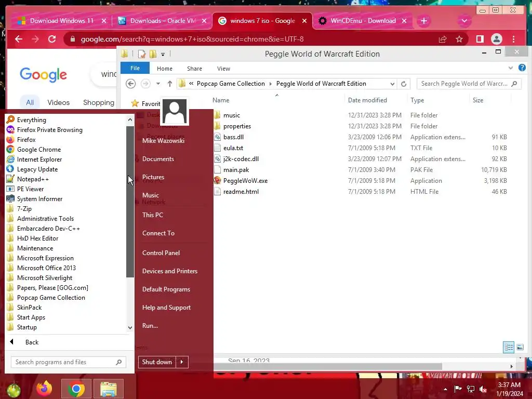This screenshot has width=532, height=399.
Task: Switch to Download Windows 11 tab
Action: [61, 21]
